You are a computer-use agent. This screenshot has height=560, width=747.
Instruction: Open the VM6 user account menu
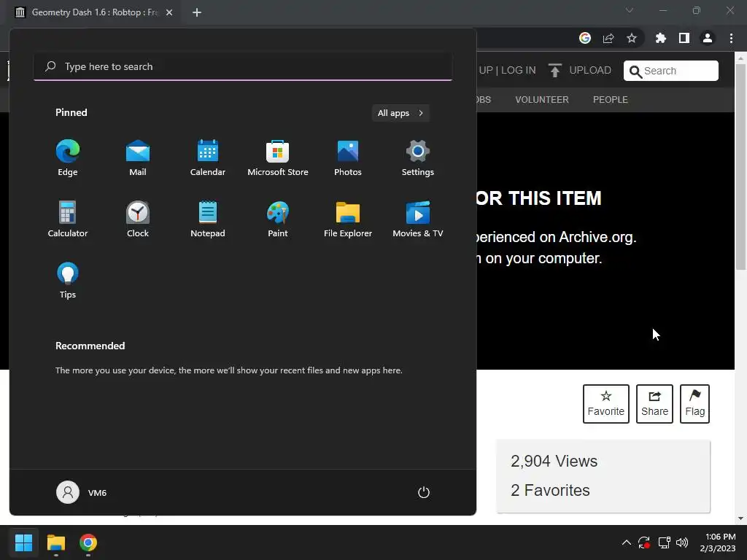[x=82, y=492]
